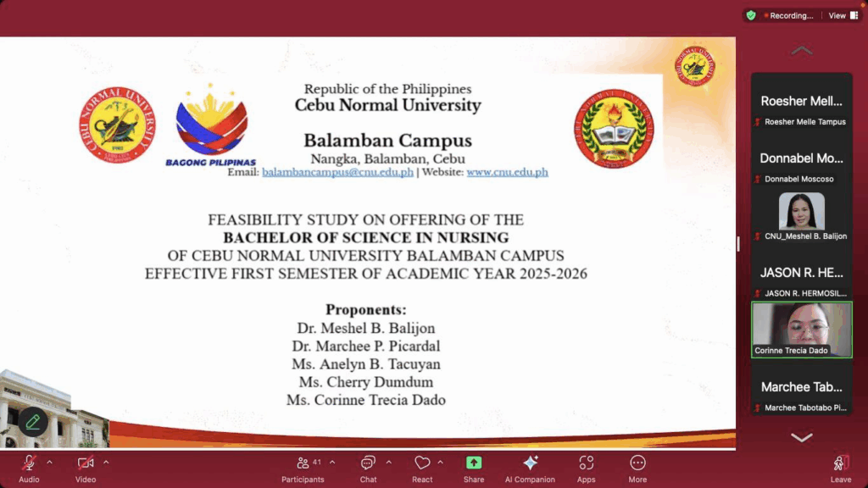Viewport: 868px width, 488px height.
Task: Open www.cnu.edu.ph website link
Action: 507,172
